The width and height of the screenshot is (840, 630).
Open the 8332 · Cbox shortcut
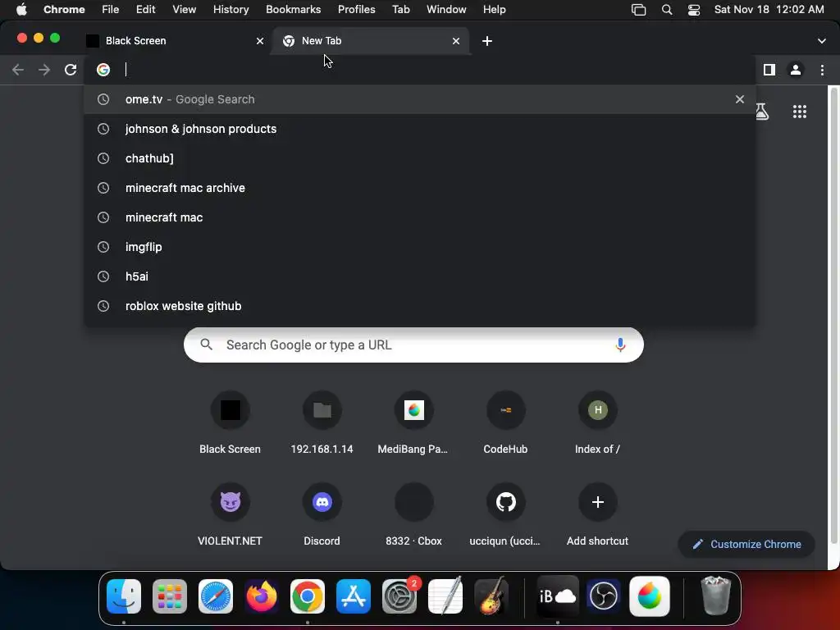[413, 515]
